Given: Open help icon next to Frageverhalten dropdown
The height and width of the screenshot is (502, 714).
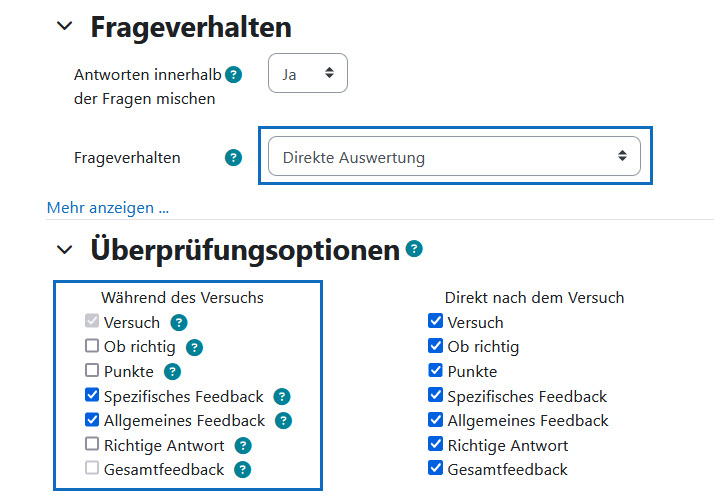Looking at the screenshot, I should coord(234,158).
